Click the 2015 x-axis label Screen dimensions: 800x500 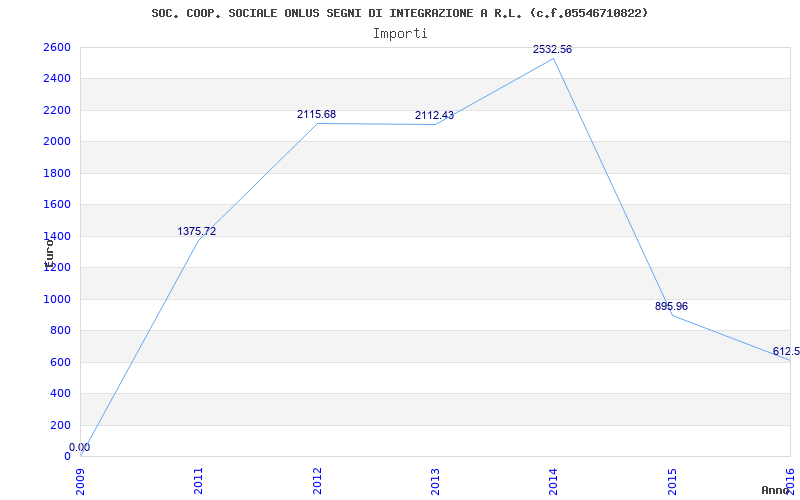point(671,480)
